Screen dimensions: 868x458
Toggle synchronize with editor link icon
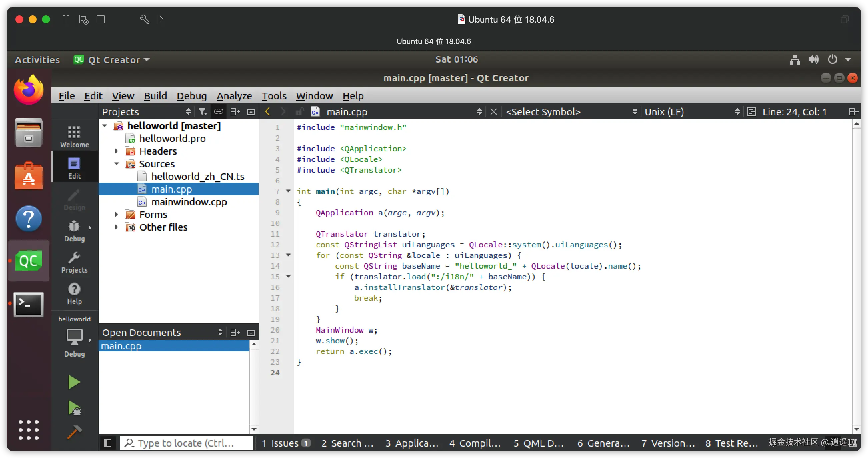coord(218,112)
